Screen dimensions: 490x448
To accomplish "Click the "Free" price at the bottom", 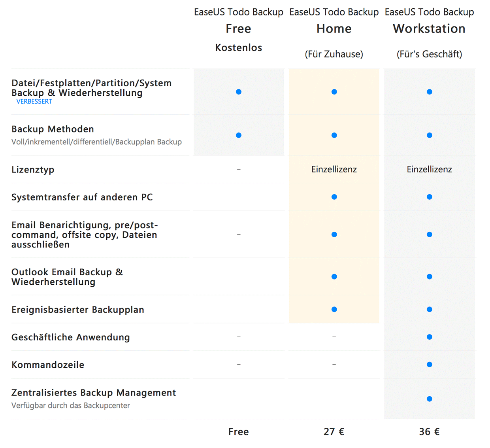I will (x=239, y=432).
